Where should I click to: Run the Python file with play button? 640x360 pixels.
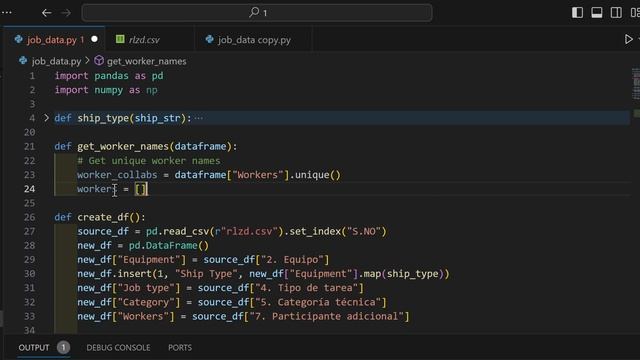(629, 39)
